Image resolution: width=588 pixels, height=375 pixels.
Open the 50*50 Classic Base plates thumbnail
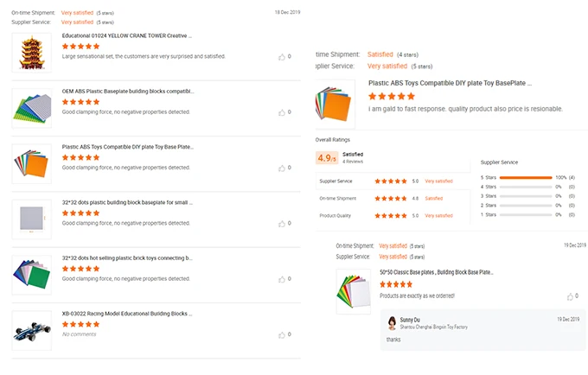[356, 288]
